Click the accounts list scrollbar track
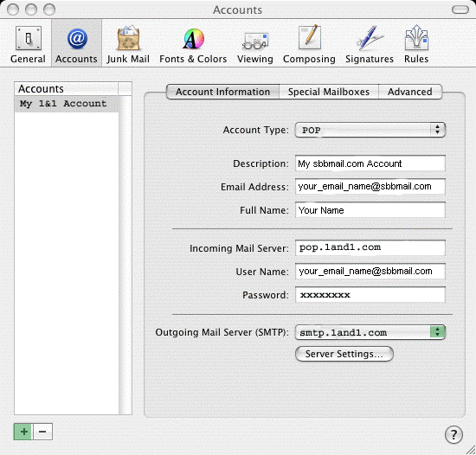Screen dimensions: 476x455 coord(125,255)
